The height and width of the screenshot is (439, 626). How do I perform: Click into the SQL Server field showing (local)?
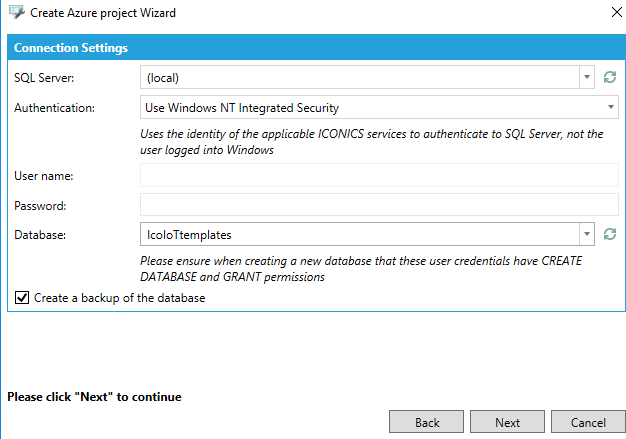coord(358,76)
